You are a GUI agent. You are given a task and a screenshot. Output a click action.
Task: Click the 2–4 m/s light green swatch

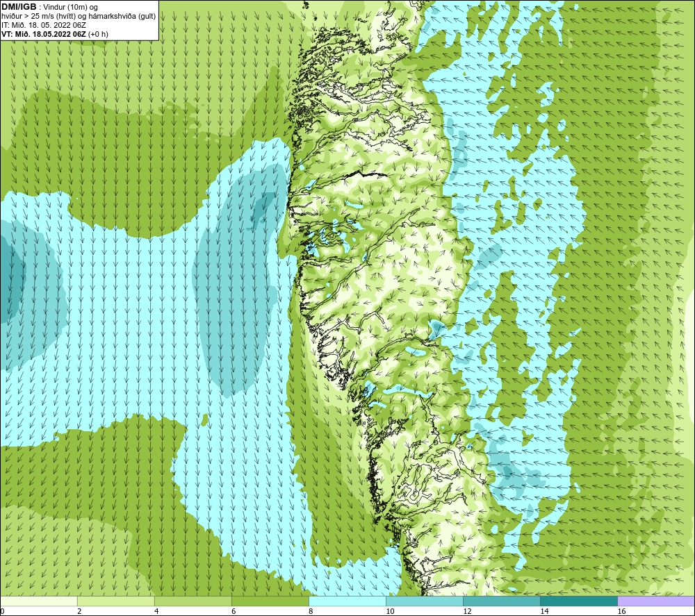116,601
